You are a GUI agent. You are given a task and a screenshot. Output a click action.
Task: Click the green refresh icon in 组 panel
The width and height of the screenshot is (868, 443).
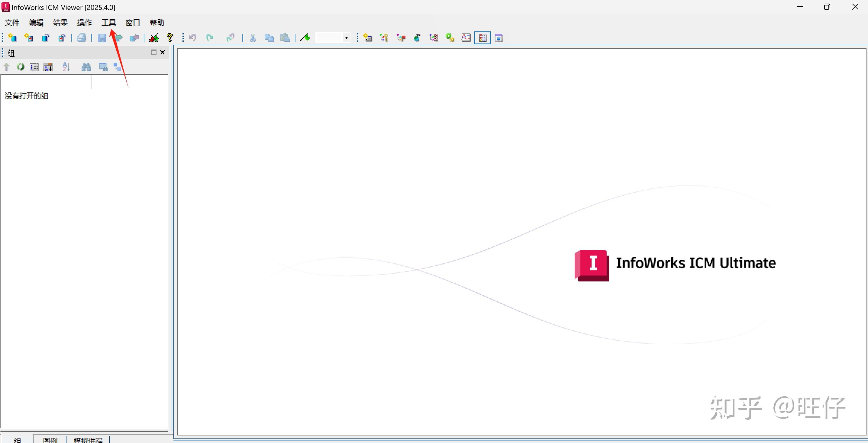pos(21,67)
